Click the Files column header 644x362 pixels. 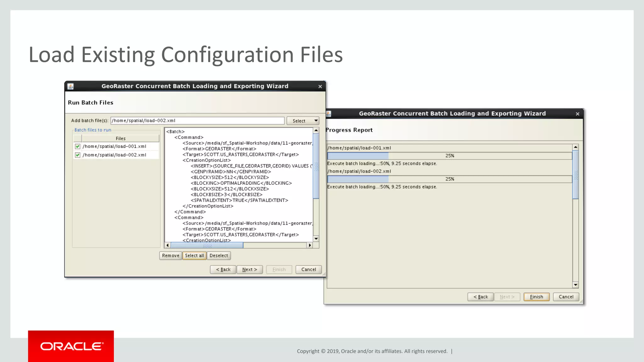(x=120, y=139)
